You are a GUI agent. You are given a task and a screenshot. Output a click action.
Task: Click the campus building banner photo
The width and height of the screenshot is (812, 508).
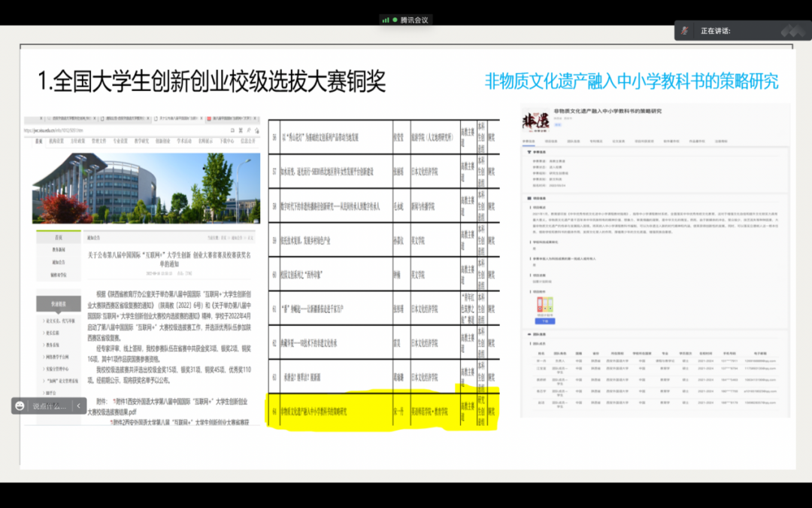(147, 187)
